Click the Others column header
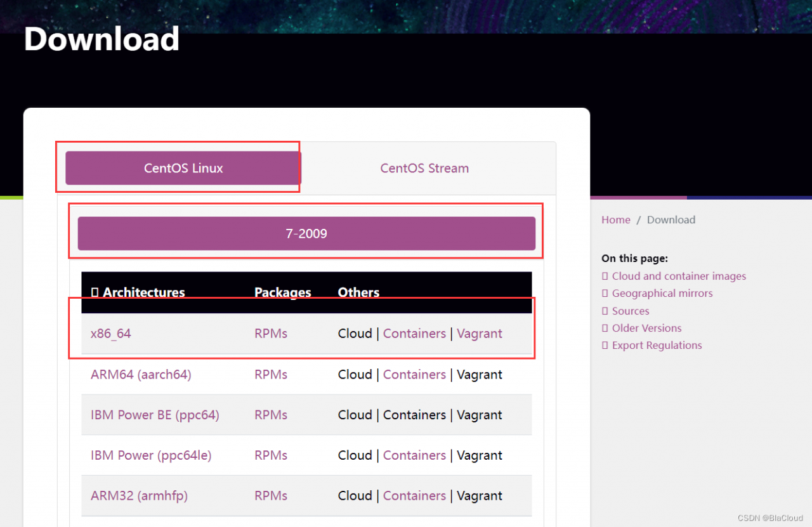Viewport: 812px width, 527px height. (x=358, y=292)
